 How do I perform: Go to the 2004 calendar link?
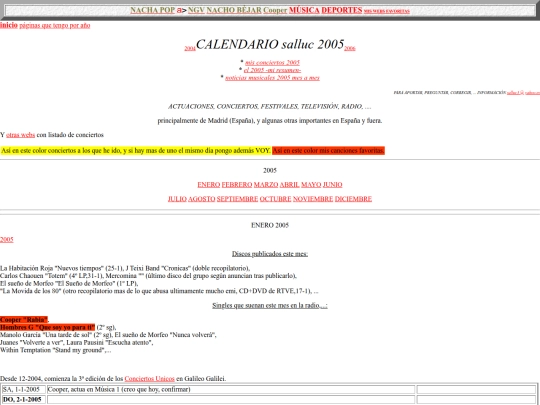[x=190, y=49]
